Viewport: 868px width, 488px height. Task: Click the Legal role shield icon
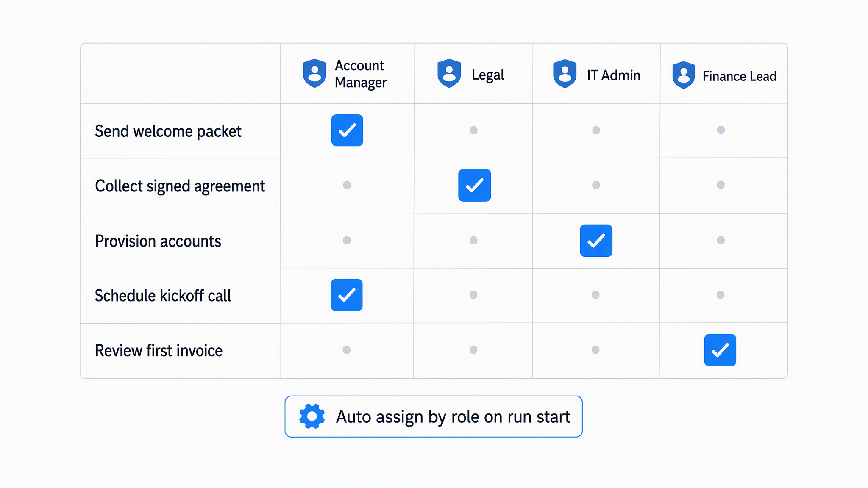[x=449, y=74]
